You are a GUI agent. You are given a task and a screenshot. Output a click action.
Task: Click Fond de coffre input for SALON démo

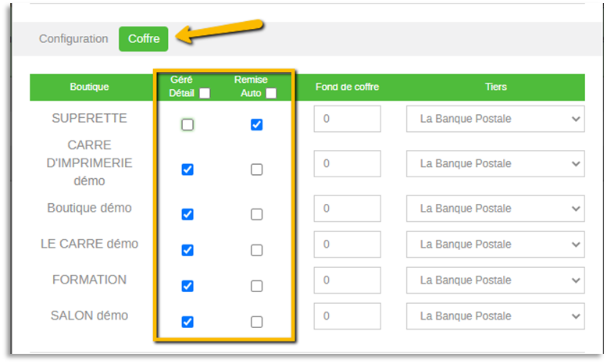click(347, 316)
